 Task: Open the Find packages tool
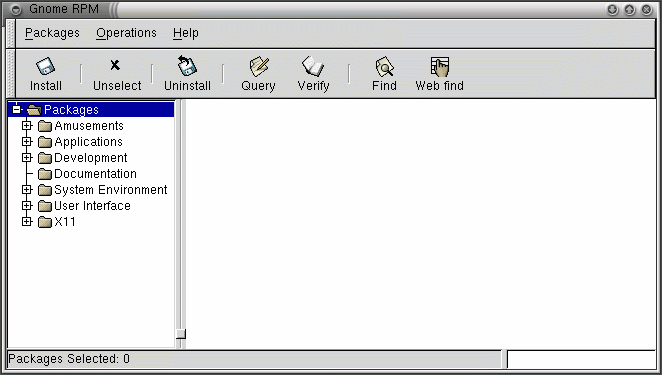click(384, 74)
